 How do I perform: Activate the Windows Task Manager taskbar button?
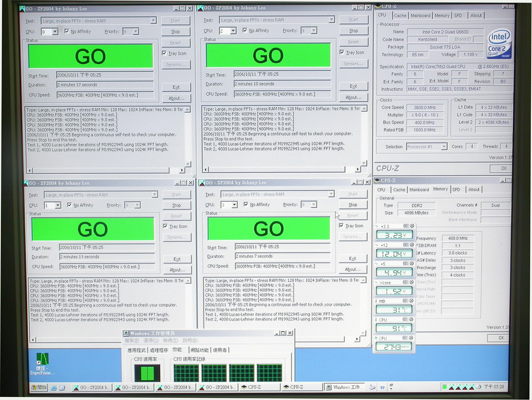344,387
